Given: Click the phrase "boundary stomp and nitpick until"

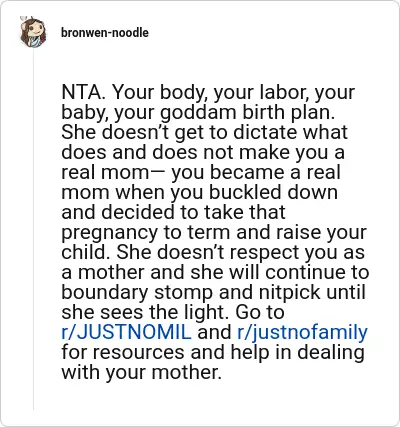Looking at the screenshot, I should (x=214, y=292).
